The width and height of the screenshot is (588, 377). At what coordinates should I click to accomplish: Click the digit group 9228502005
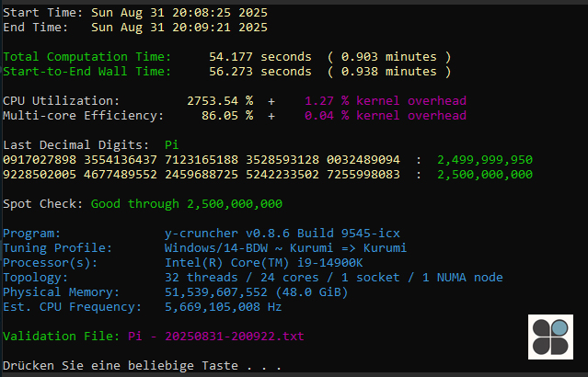40,175
